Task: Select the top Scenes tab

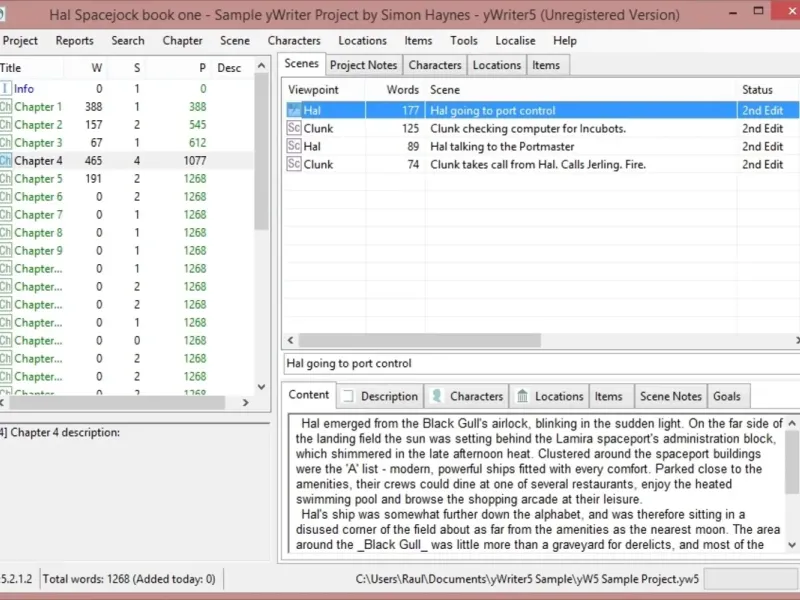Action: [x=302, y=64]
